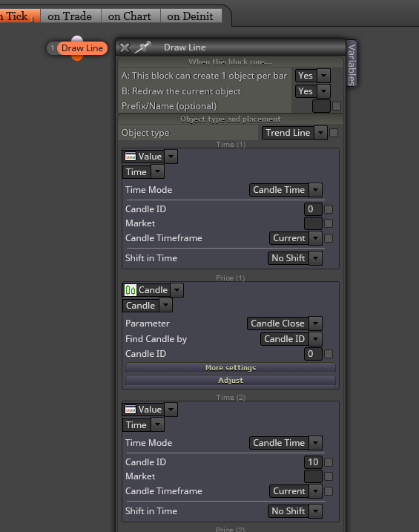Switch to the on Chart tab
The width and height of the screenshot is (419, 532).
click(130, 16)
